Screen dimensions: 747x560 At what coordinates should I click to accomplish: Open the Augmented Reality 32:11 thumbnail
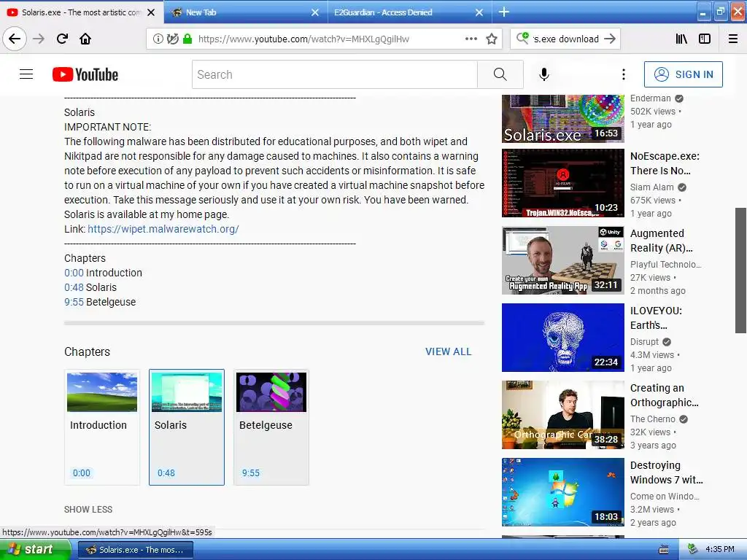(x=563, y=260)
